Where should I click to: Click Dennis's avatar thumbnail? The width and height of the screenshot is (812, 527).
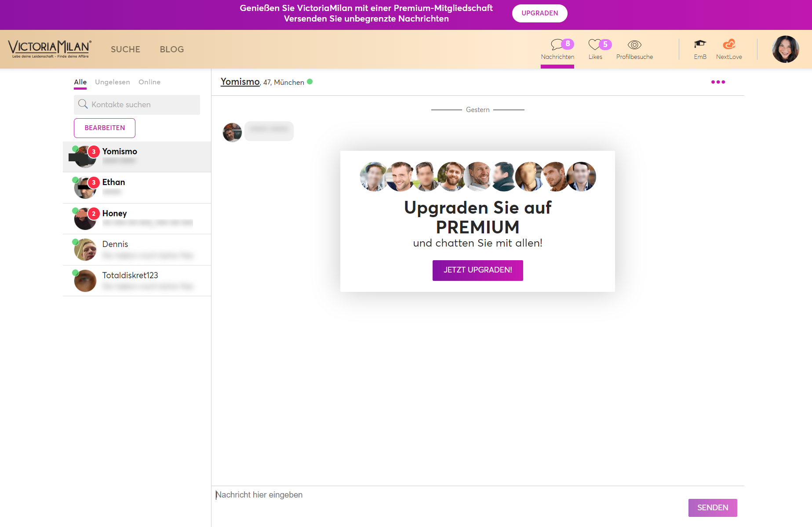click(x=85, y=250)
